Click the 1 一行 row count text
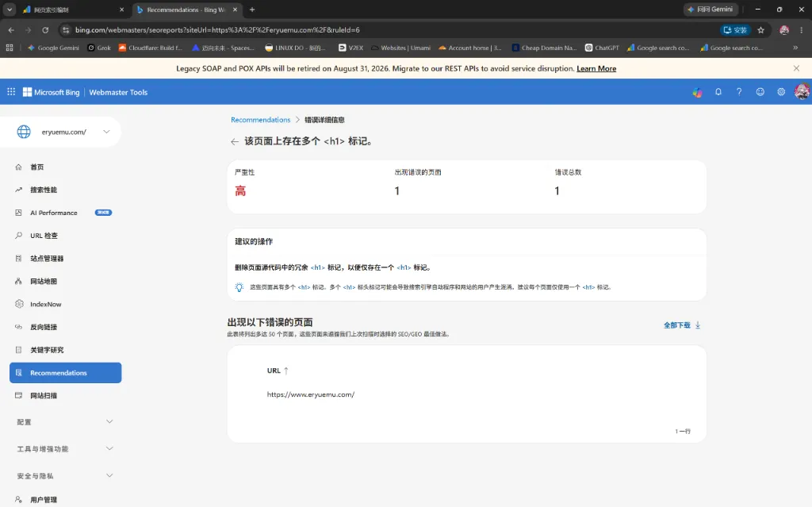 (683, 432)
